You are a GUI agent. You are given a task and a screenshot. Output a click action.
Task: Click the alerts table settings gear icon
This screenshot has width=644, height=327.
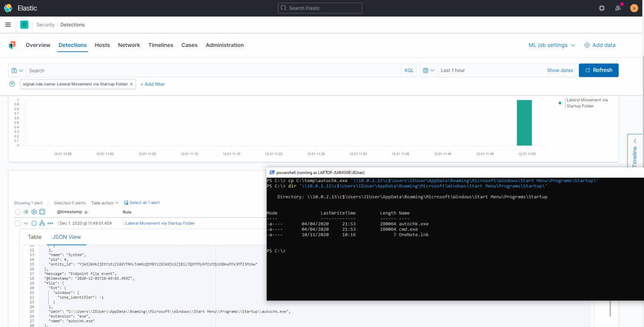tap(34, 212)
